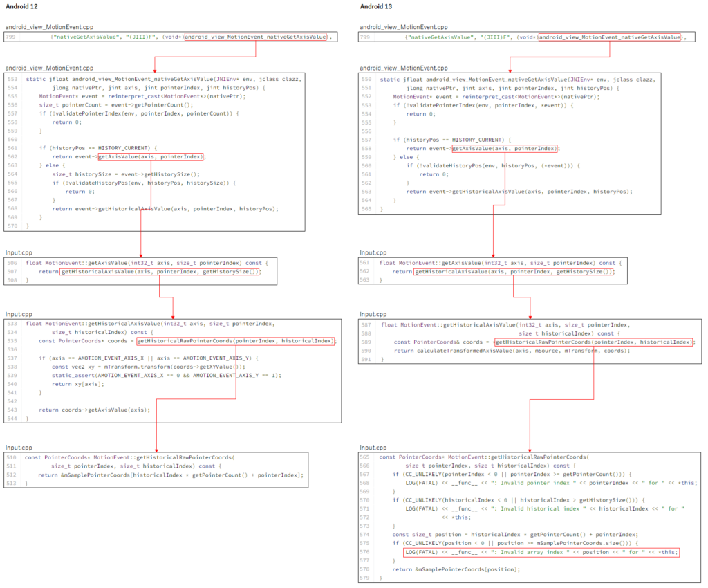Screen dimensions: 708x588
Task: Click Input.cpp label above Android 13 line 587
Action: tap(373, 314)
